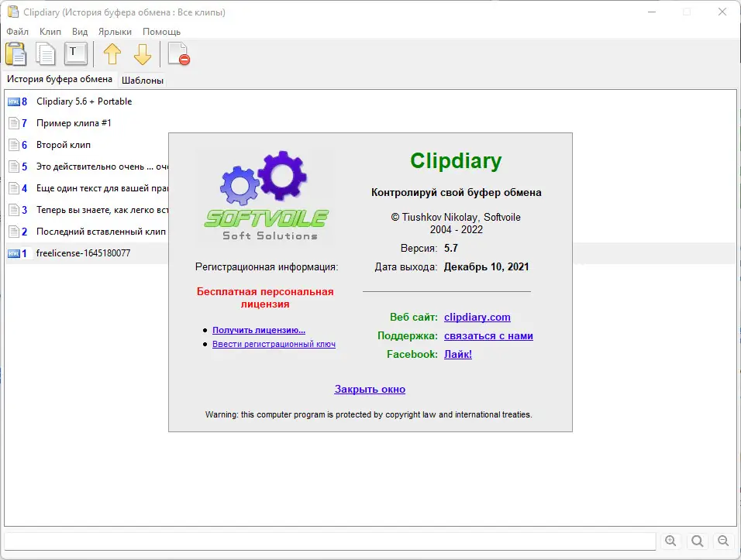Click the delete clip icon with red minus
Image resolution: width=741 pixels, height=560 pixels.
click(178, 53)
